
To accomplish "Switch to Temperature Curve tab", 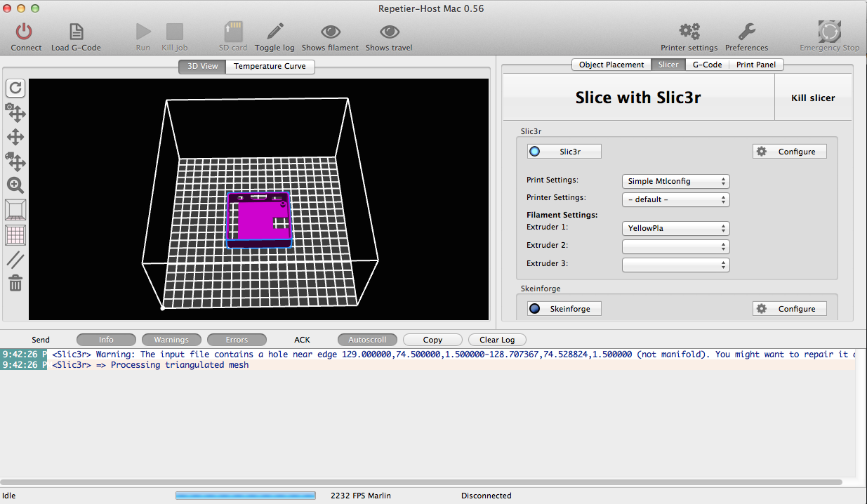I will pyautogui.click(x=270, y=67).
